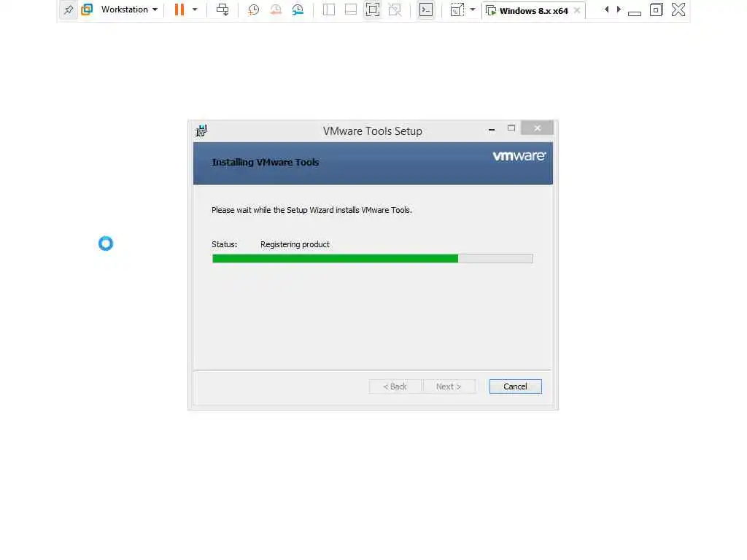Image resolution: width=747 pixels, height=560 pixels.
Task: Click the "Installing VMware Tools" heading
Action: (266, 163)
